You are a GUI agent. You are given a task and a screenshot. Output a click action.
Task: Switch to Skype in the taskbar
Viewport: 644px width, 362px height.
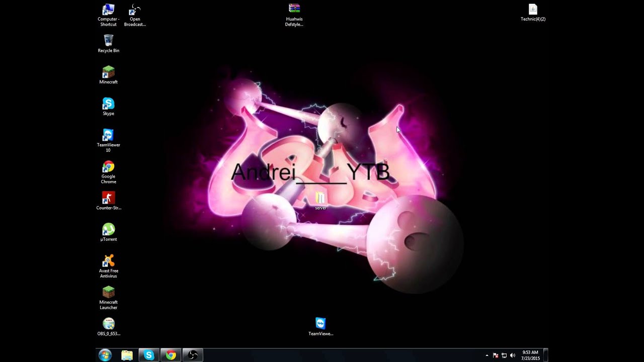pos(149,355)
